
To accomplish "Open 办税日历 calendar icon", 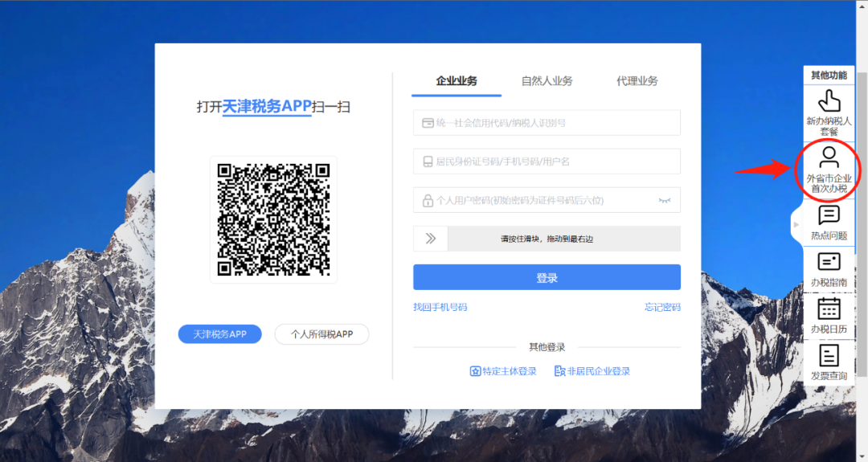I will point(829,309).
